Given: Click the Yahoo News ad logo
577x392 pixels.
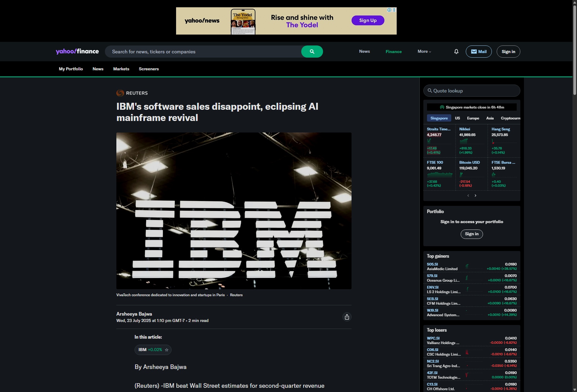Looking at the screenshot, I should (x=202, y=21).
